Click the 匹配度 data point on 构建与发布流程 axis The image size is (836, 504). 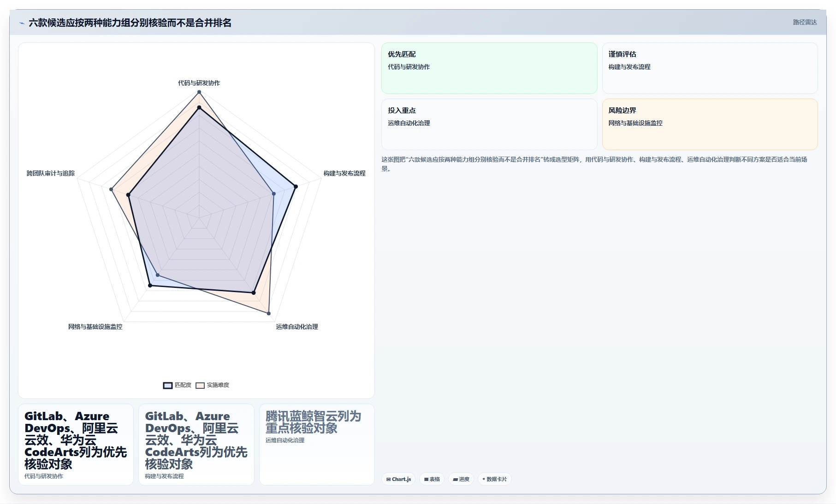tap(296, 187)
